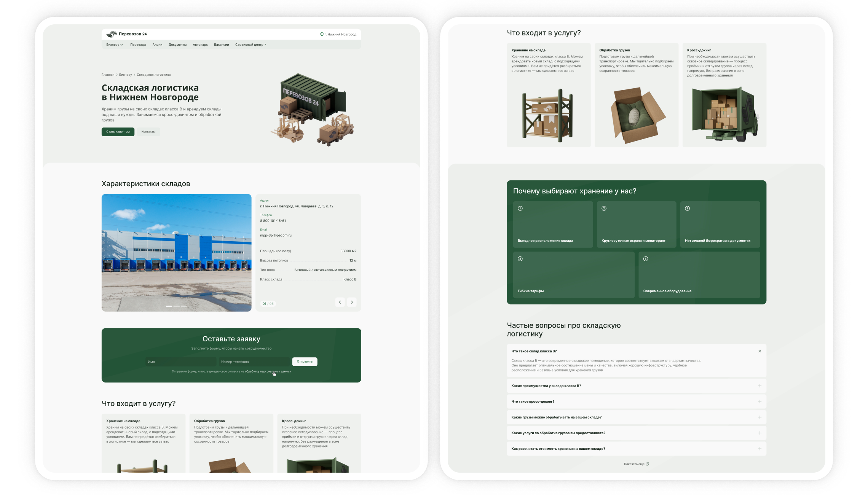Open the Бизнесу dropdown menu
The image size is (868, 497).
pos(115,45)
